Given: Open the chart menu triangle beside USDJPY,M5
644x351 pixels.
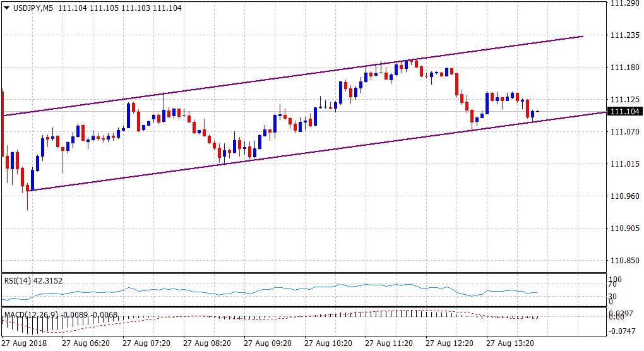Looking at the screenshot, I should 7,8.
